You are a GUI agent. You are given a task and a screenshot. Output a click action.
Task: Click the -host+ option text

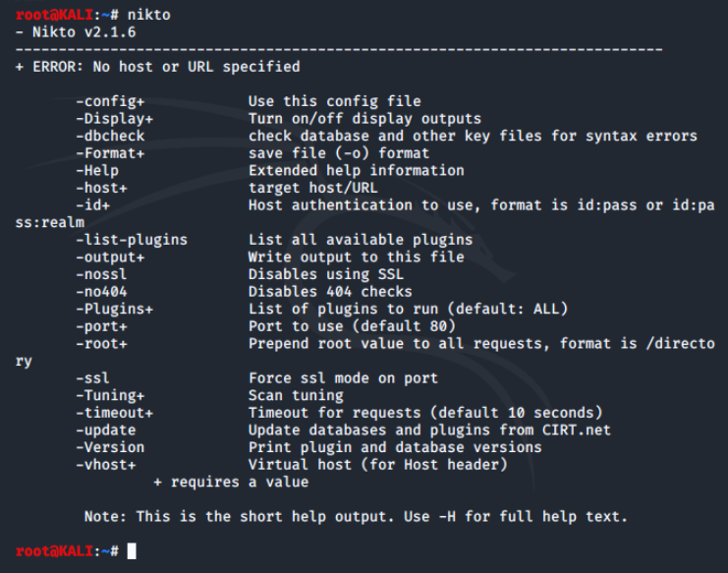(101, 188)
